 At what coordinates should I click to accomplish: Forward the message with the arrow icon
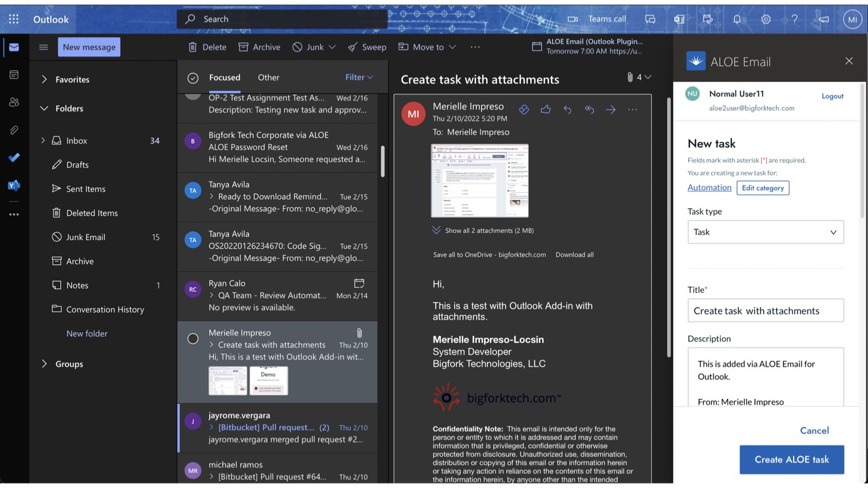pyautogui.click(x=611, y=109)
